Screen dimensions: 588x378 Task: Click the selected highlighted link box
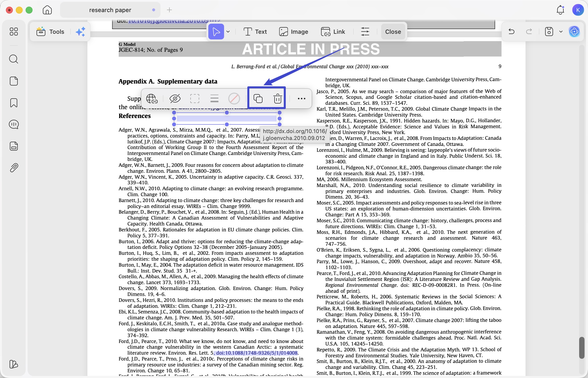(x=227, y=119)
